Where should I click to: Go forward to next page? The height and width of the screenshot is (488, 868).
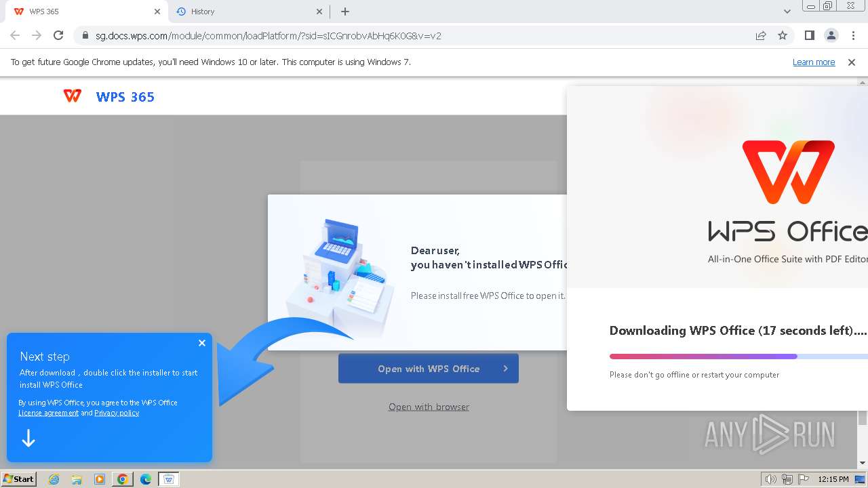pos(37,35)
